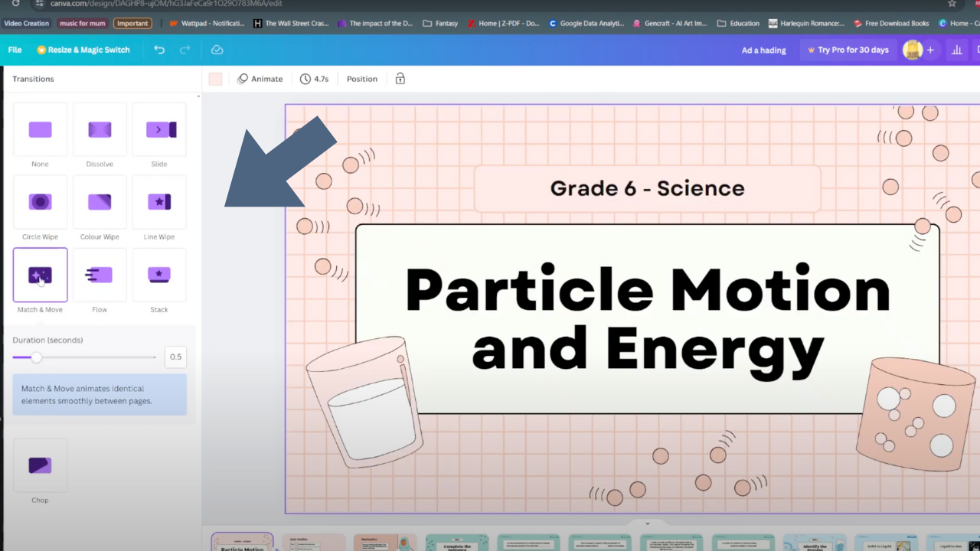Click the 'Grade 6 - Science' text on slide
Viewport: 980px width, 551px height.
[647, 188]
